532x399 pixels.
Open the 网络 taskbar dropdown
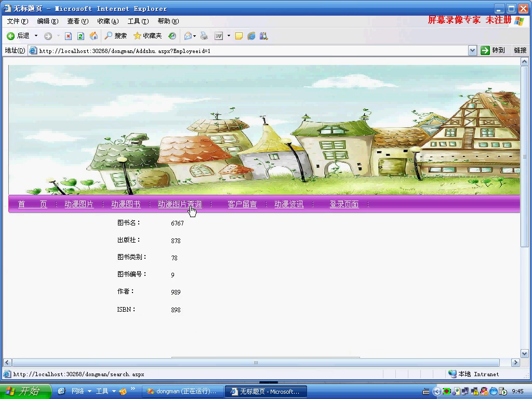(82, 391)
